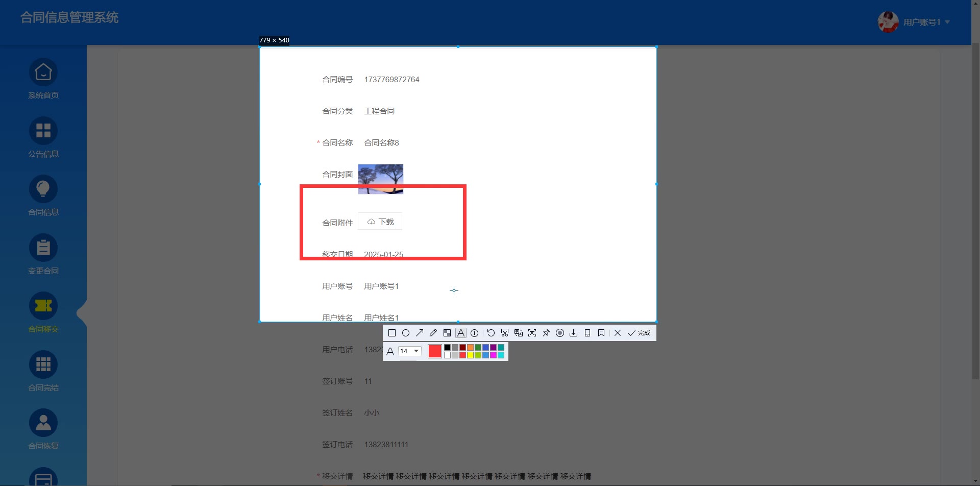Pick the cyan color swatch
The image size is (980, 486).
(x=501, y=355)
